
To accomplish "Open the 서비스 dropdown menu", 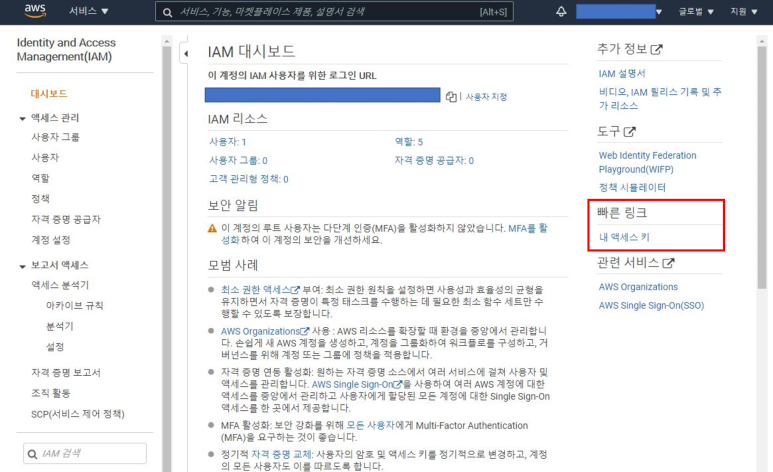I will tap(89, 11).
